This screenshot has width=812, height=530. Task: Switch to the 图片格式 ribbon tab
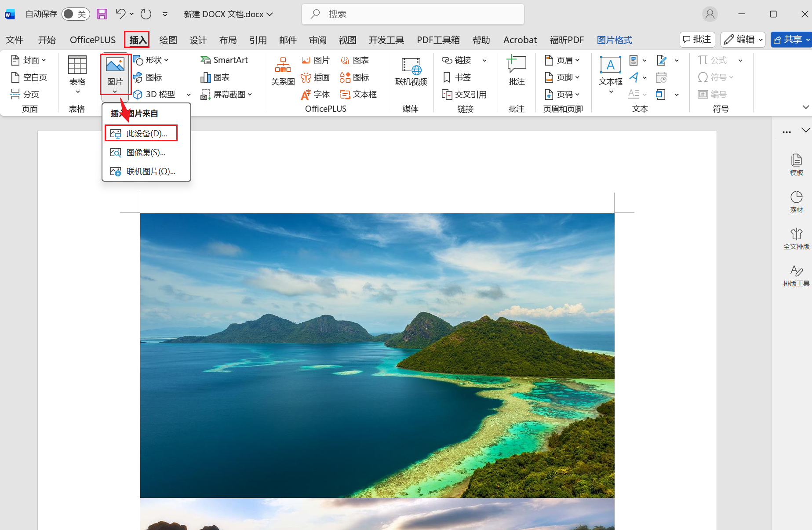click(615, 40)
